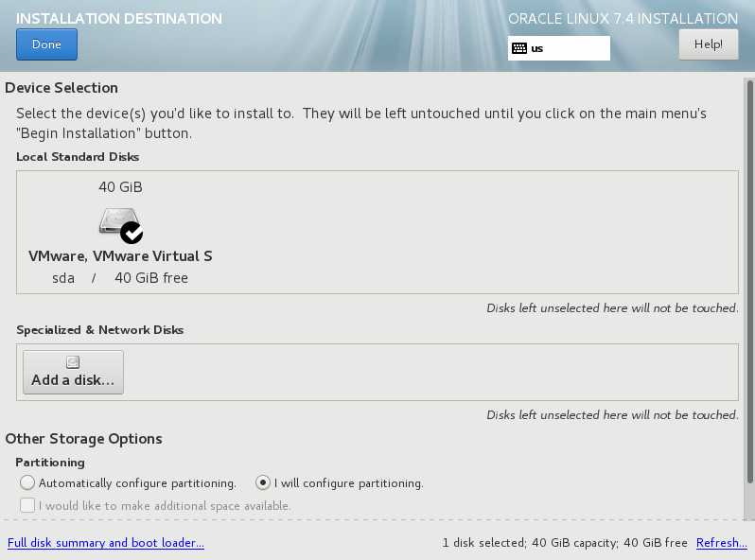
Task: Click the 40 GiB size label above disk
Action: click(x=120, y=187)
